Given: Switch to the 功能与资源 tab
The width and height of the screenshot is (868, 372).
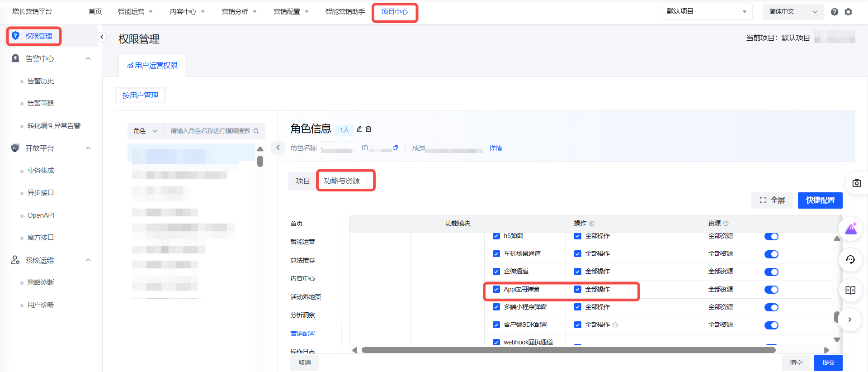Looking at the screenshot, I should [x=342, y=181].
